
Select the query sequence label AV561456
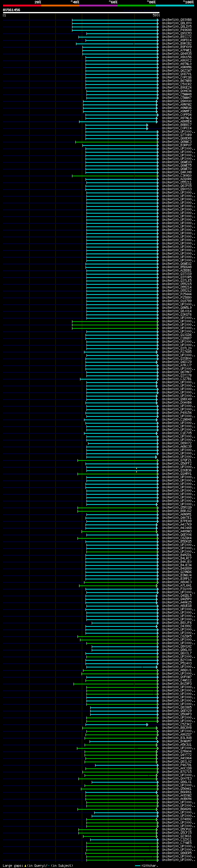(x=11, y=10)
